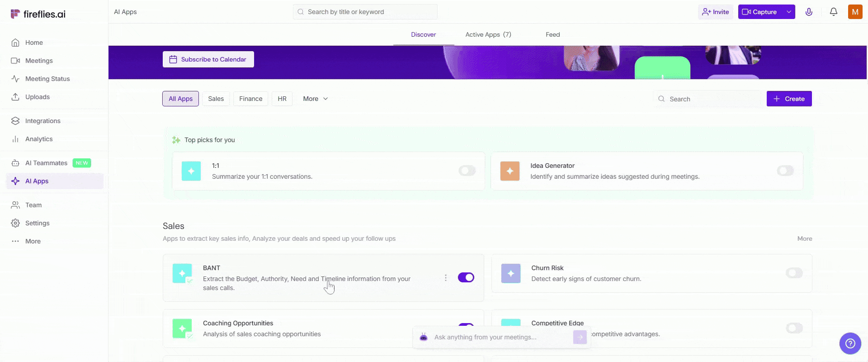Open the Coaching Opportunities app title
Screen dimensions: 868x362
point(238,323)
